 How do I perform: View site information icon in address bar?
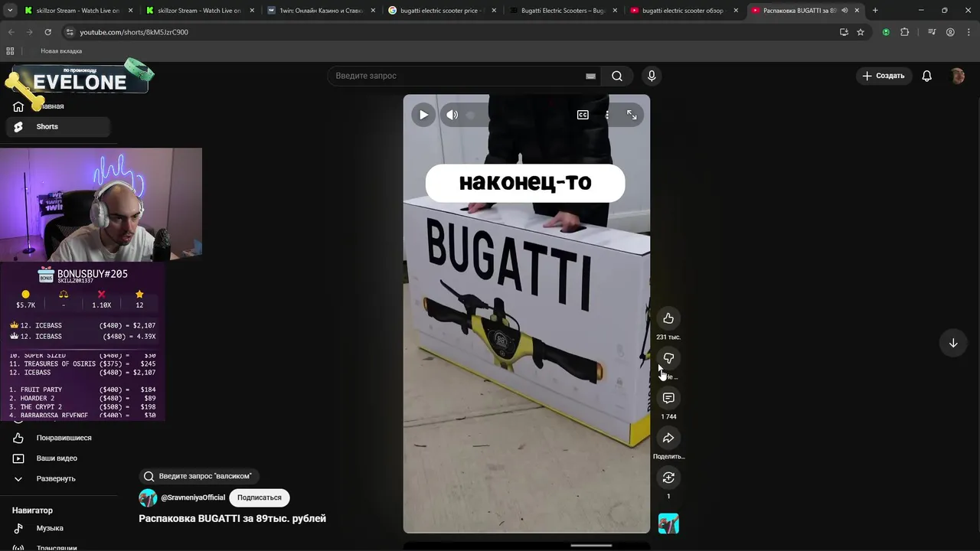coord(69,32)
